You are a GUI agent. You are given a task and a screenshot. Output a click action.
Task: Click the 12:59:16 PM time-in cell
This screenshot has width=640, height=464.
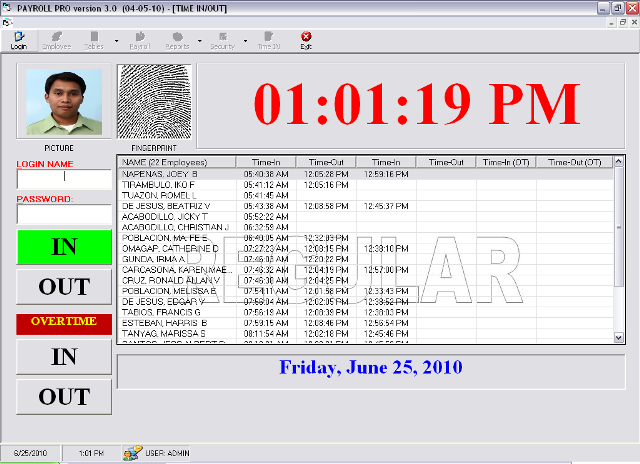pos(386,174)
